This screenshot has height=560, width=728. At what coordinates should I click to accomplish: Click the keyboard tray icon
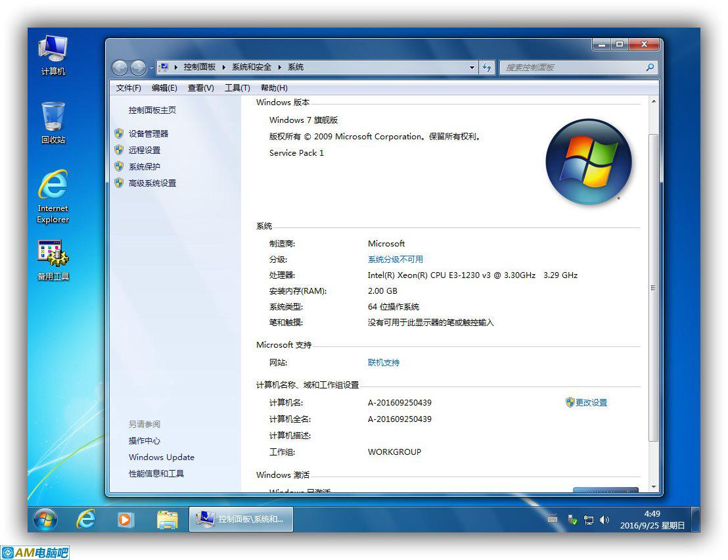553,519
